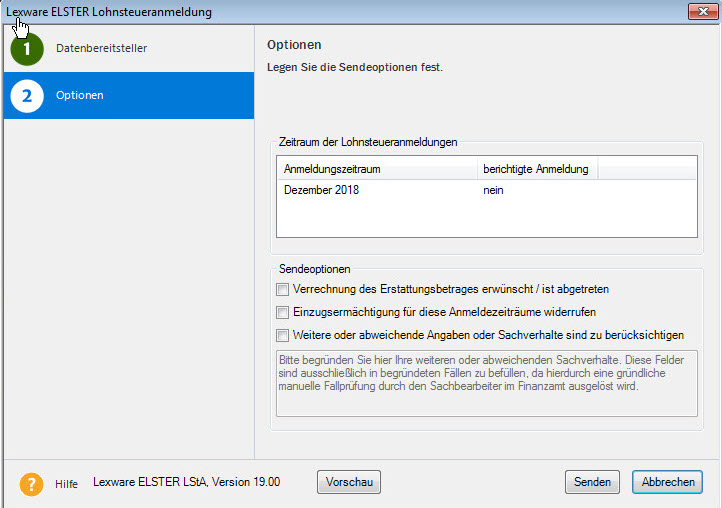Click the justification text field under Sendeoptionen
Image resolution: width=722 pixels, height=508 pixels.
pos(486,382)
